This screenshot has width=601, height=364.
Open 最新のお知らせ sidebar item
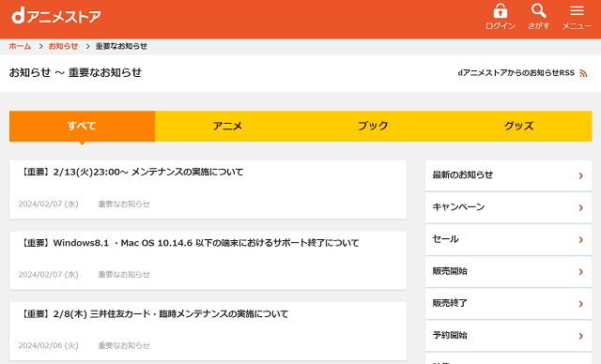pos(509,175)
